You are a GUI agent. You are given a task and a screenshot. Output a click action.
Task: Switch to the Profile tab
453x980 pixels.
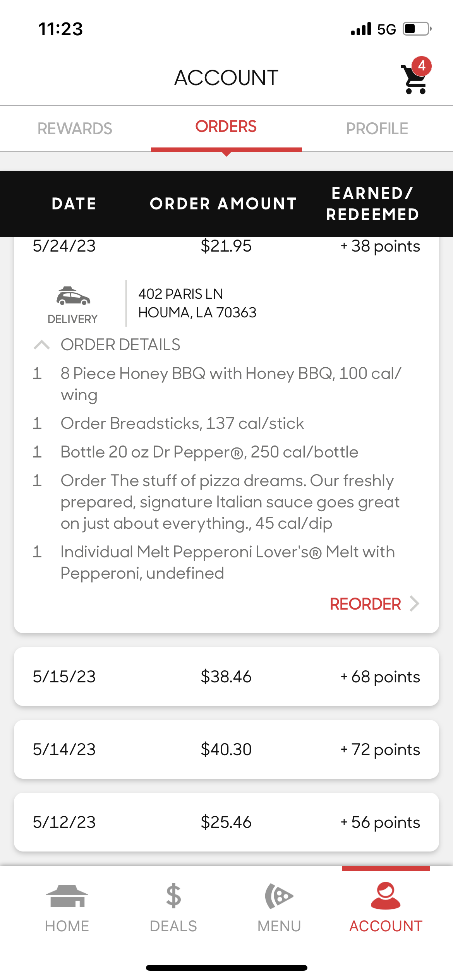click(377, 128)
